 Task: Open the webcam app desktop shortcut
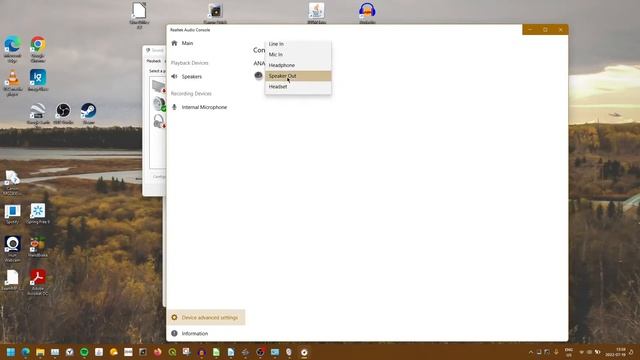point(13,249)
